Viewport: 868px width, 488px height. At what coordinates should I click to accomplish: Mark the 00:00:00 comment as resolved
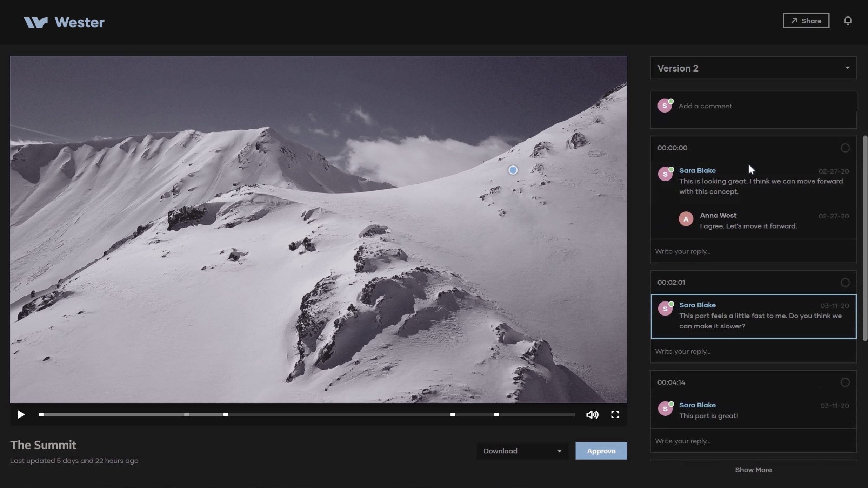tap(845, 148)
